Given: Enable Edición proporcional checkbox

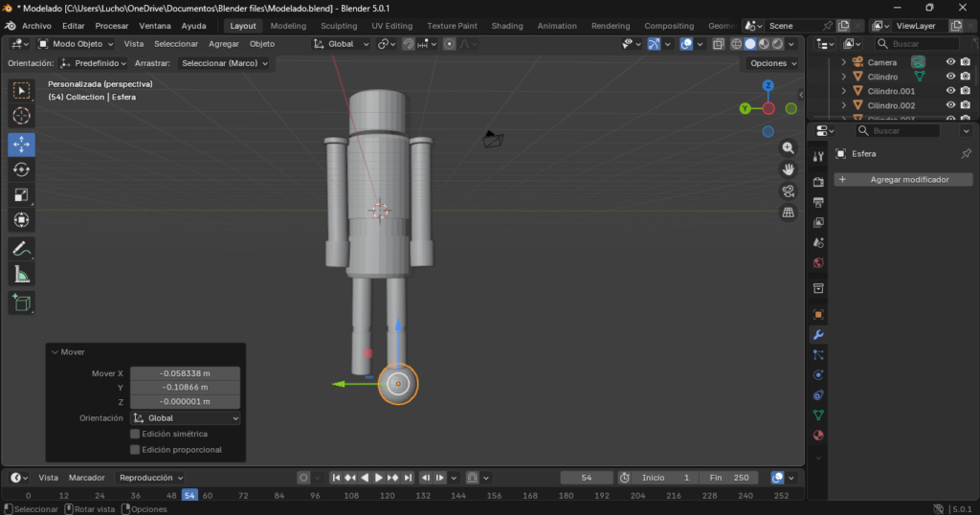Looking at the screenshot, I should coord(135,449).
